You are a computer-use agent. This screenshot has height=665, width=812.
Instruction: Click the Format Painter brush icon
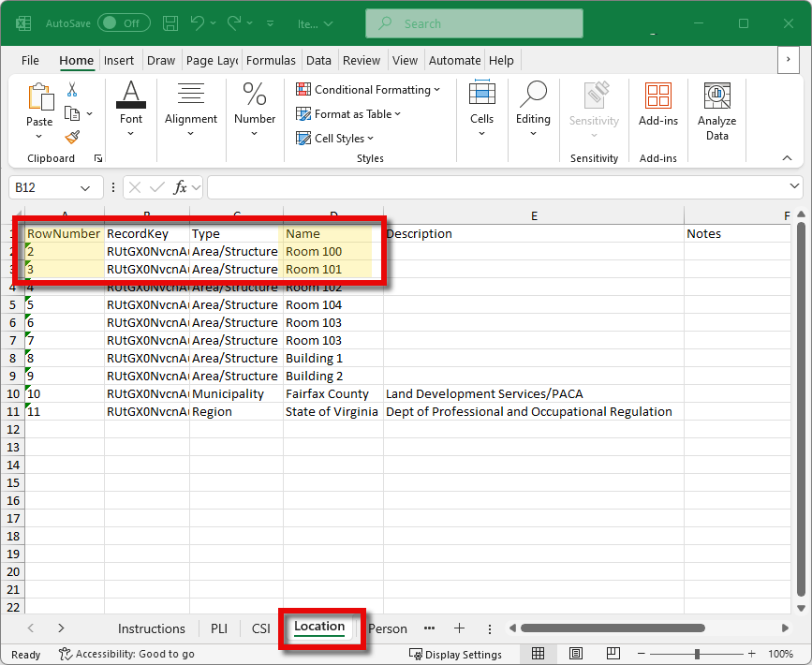72,137
